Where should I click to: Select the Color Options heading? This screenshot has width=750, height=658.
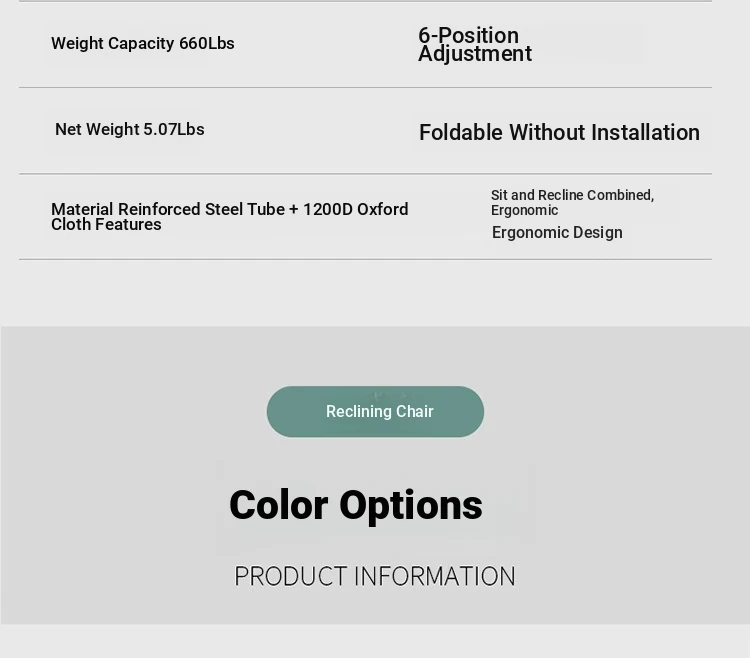tap(356, 505)
